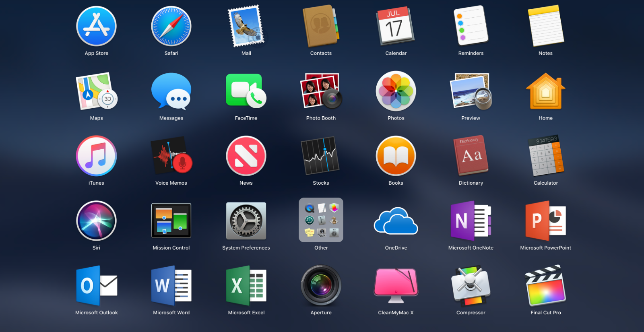Launch Photo Booth

[321, 91]
